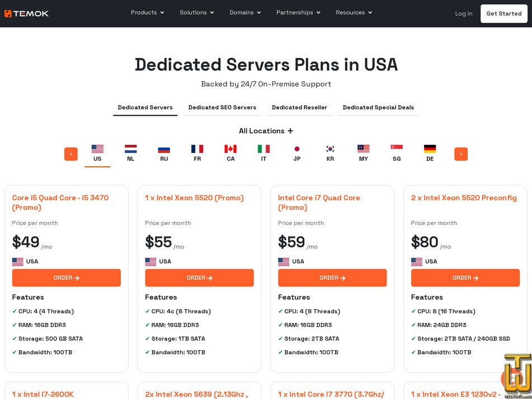
Task: Select the Netherlands flag location
Action: coord(130,153)
